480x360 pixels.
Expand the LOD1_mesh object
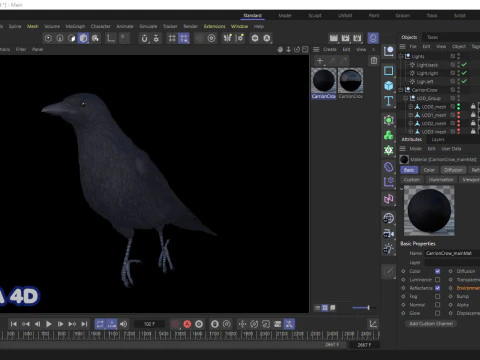click(411, 115)
